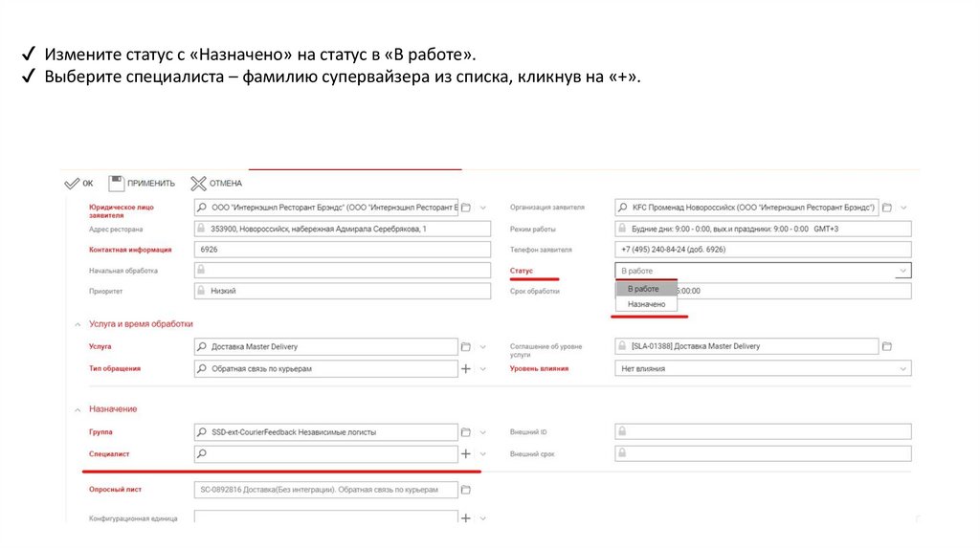Open folder icon beside Организация заявителя
Screen dimensions: 980x549
tap(887, 208)
